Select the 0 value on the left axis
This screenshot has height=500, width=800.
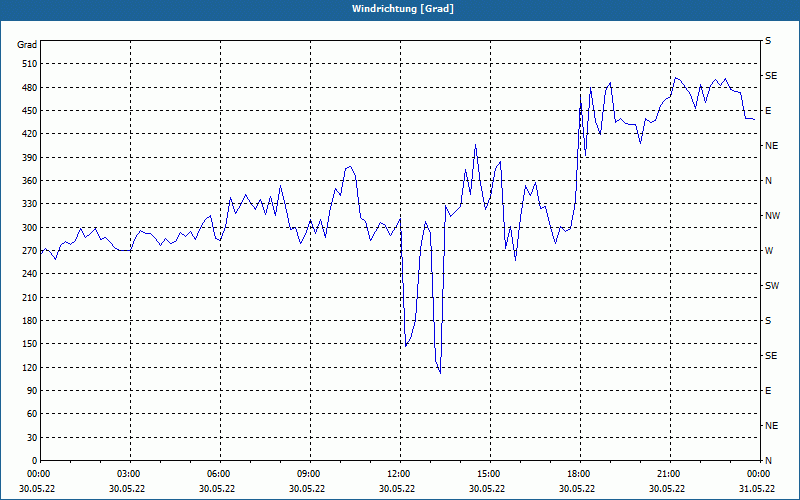35,461
